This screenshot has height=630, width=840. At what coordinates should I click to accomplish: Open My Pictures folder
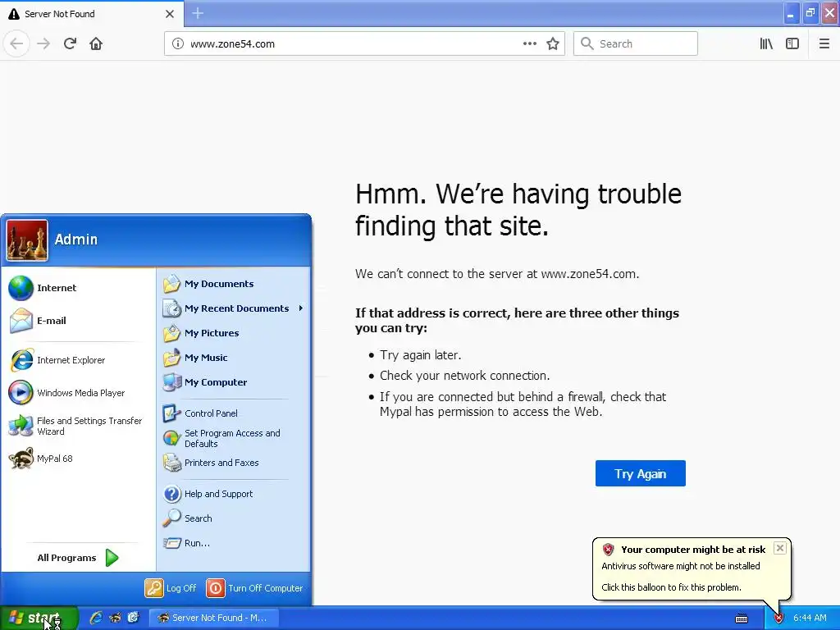[234, 333]
